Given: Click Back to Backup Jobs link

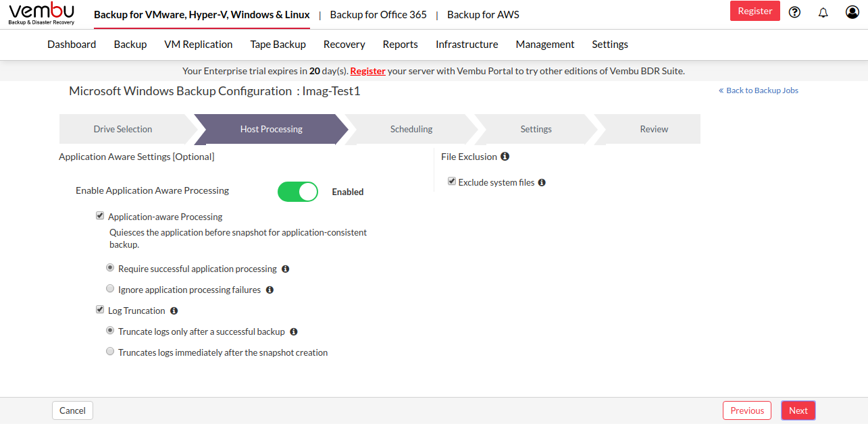Looking at the screenshot, I should (x=759, y=90).
